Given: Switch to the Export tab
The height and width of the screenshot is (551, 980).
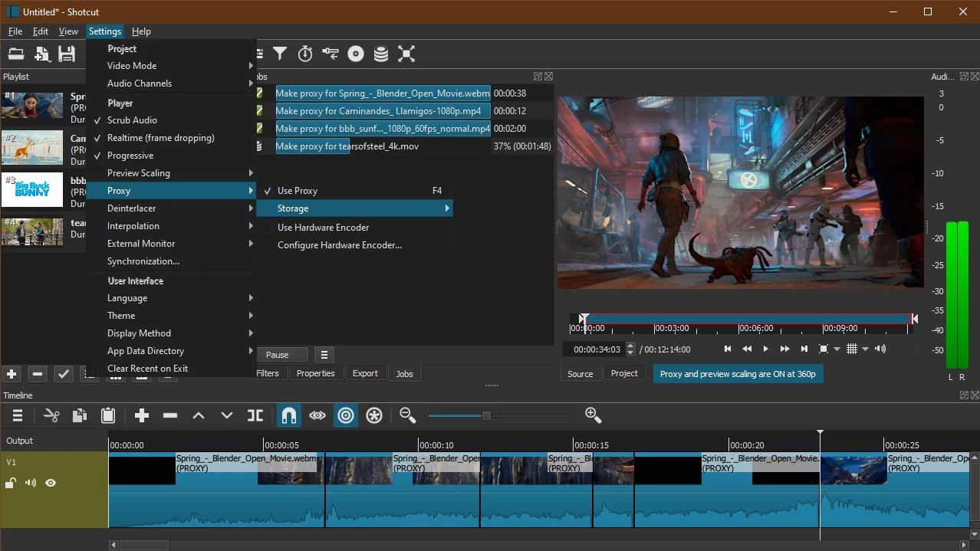Looking at the screenshot, I should pos(365,373).
